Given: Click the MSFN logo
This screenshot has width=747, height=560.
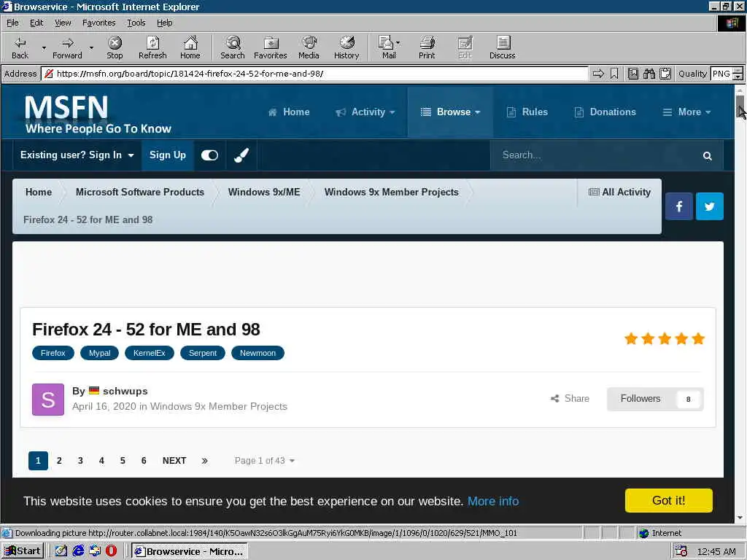Looking at the screenshot, I should 98,114.
